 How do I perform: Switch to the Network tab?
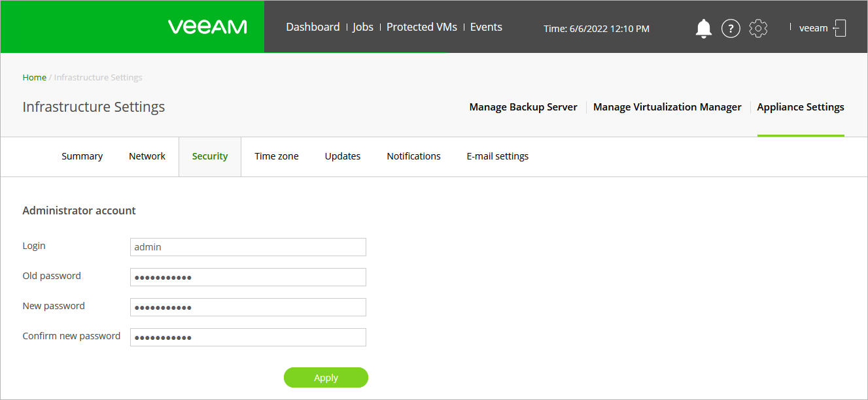[x=147, y=156]
